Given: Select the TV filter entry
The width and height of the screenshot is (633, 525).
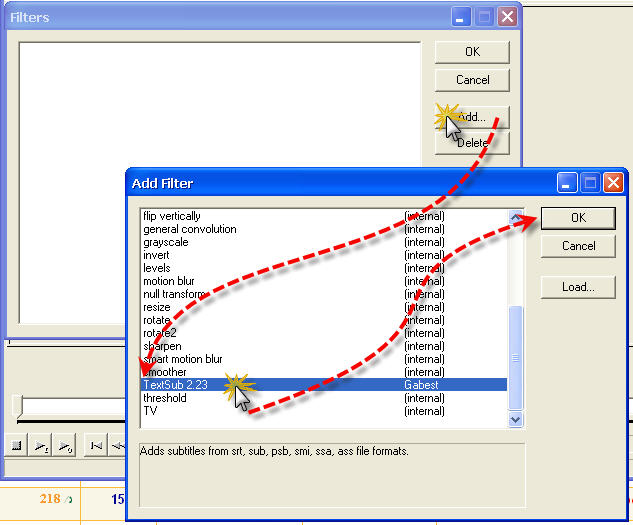Looking at the screenshot, I should pyautogui.click(x=150, y=411).
